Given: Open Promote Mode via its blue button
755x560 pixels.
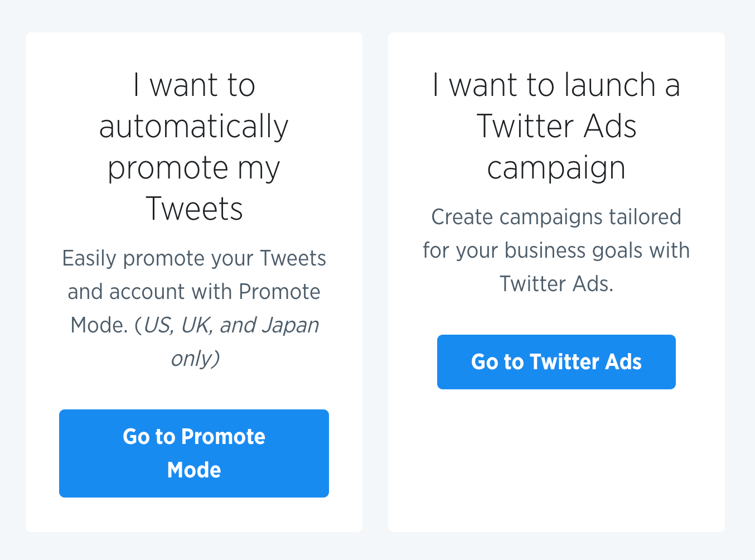Looking at the screenshot, I should (x=193, y=453).
